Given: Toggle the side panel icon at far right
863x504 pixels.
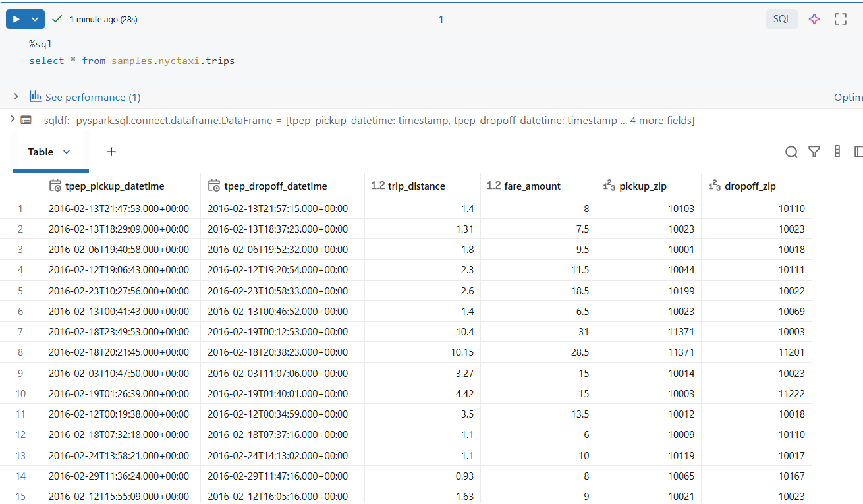Looking at the screenshot, I should point(858,152).
